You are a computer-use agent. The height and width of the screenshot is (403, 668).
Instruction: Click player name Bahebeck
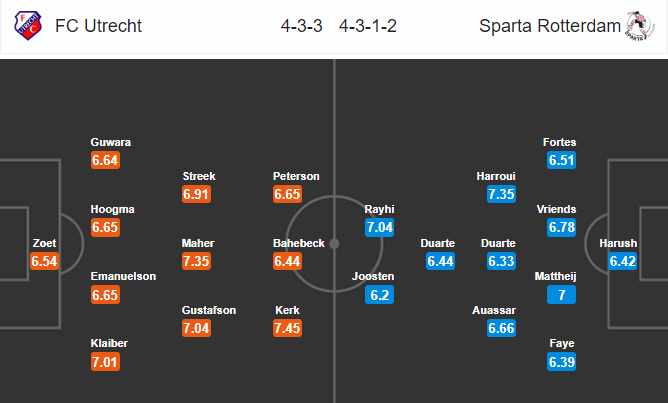click(299, 243)
